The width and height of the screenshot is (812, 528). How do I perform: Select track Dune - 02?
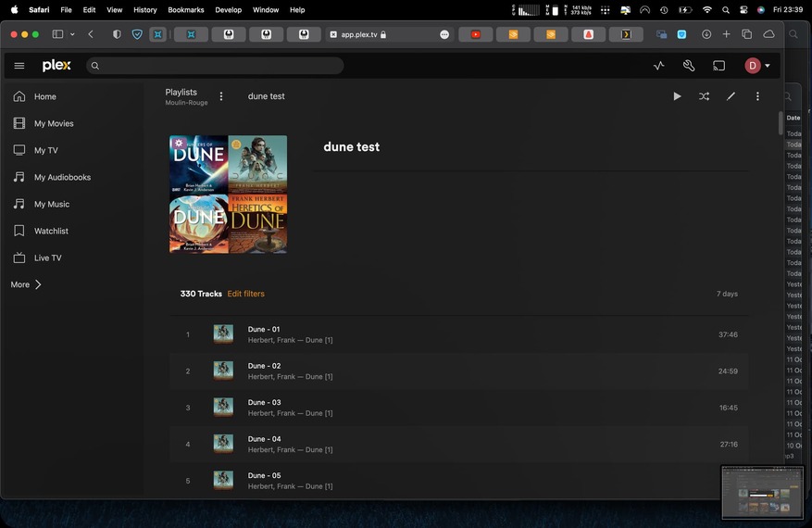coord(459,371)
